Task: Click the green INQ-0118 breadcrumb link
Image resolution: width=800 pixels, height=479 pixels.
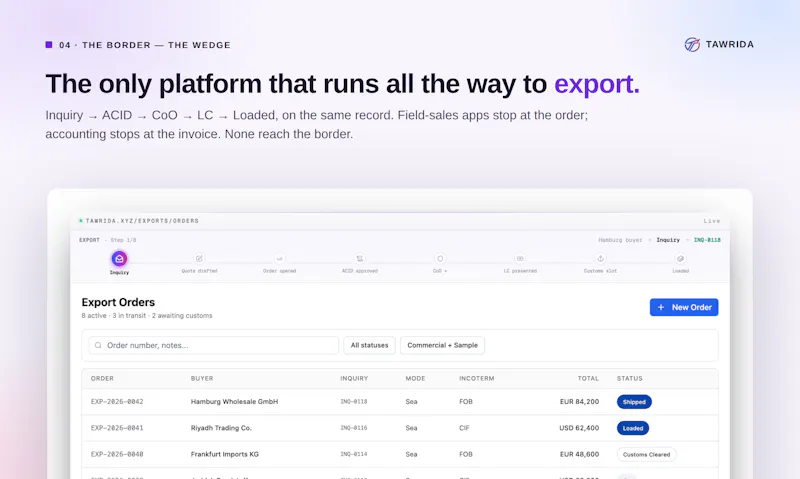Action: pyautogui.click(x=707, y=240)
